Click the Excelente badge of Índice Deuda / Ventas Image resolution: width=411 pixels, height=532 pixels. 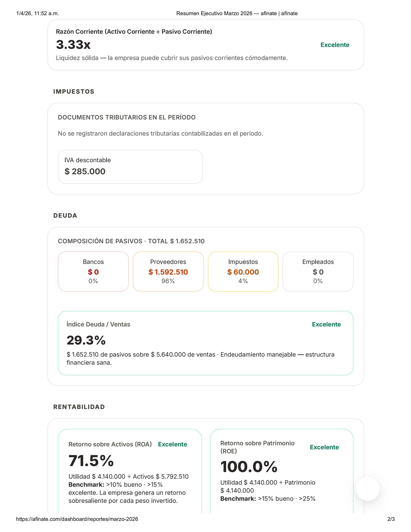tap(326, 324)
